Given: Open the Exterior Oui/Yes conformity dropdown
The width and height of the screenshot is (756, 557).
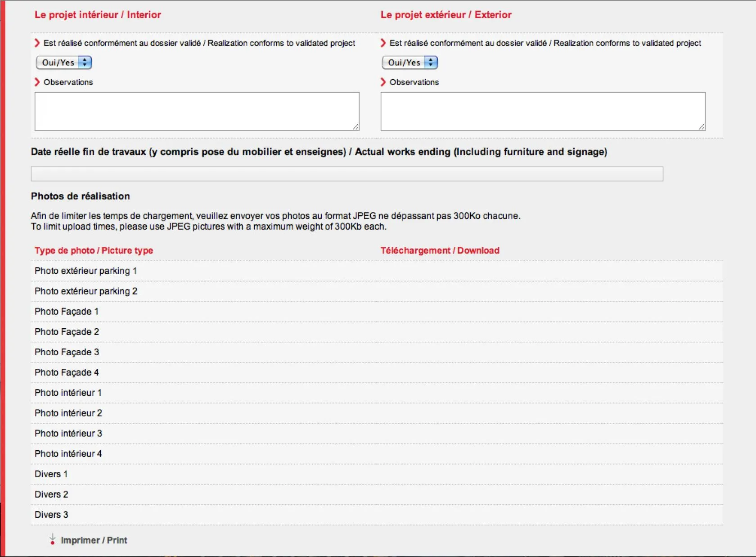Looking at the screenshot, I should coord(409,63).
